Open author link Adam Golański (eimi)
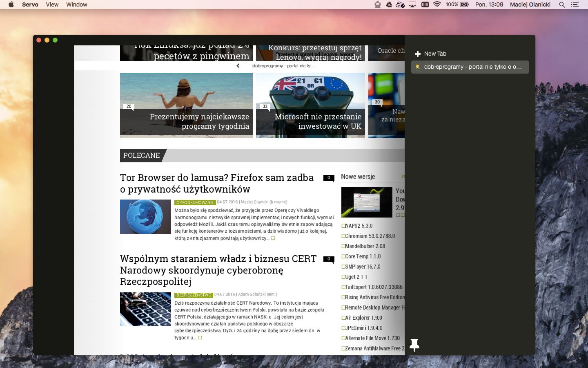This screenshot has height=368, width=588. click(x=257, y=294)
